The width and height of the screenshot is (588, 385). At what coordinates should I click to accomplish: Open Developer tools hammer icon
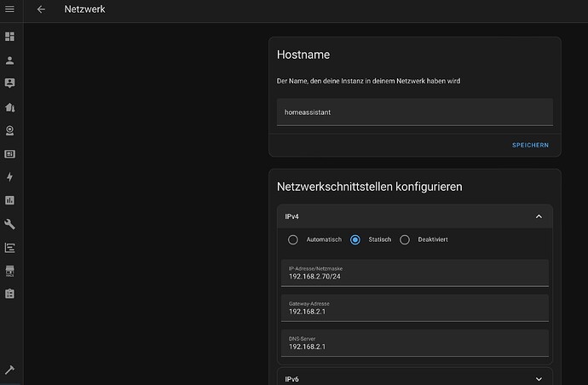click(9, 370)
